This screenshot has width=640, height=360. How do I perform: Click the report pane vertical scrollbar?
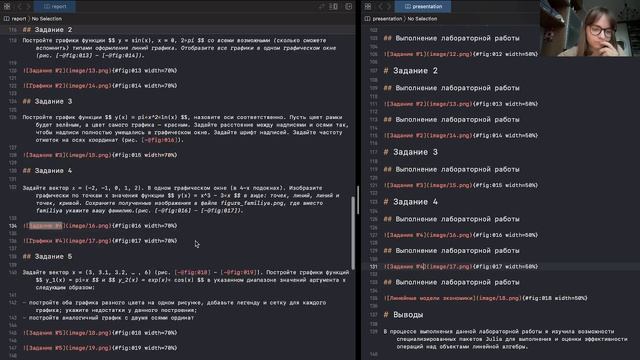coord(353,233)
